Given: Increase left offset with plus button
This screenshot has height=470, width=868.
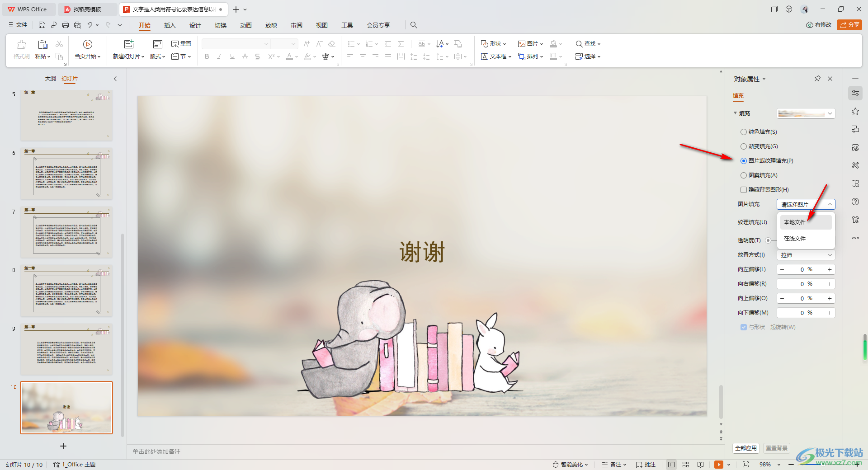Looking at the screenshot, I should (x=830, y=269).
